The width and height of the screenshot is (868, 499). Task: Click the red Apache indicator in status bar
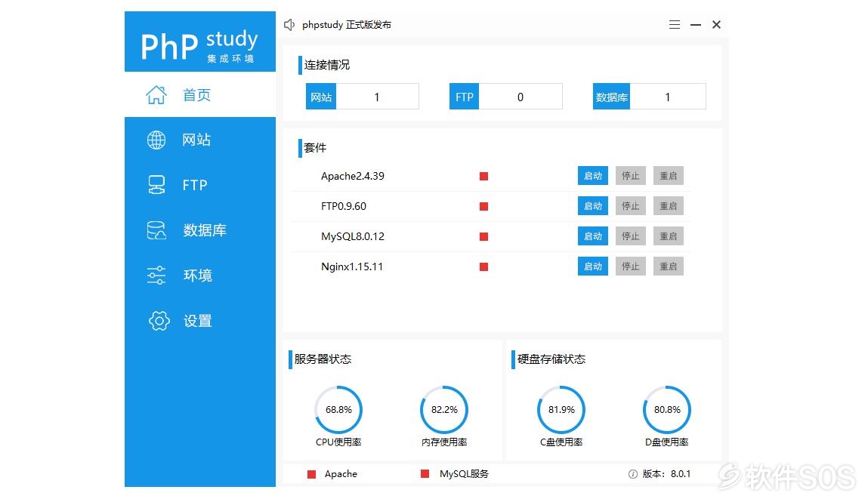coord(312,474)
